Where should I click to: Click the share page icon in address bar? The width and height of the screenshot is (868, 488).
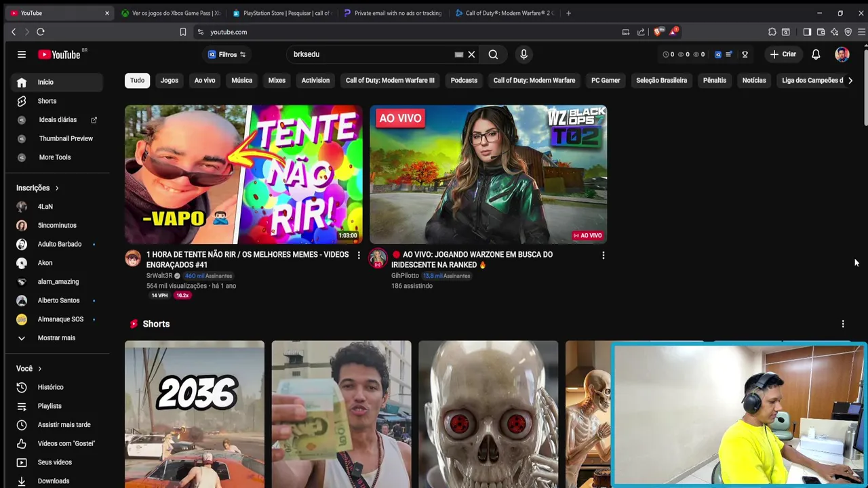click(x=641, y=32)
